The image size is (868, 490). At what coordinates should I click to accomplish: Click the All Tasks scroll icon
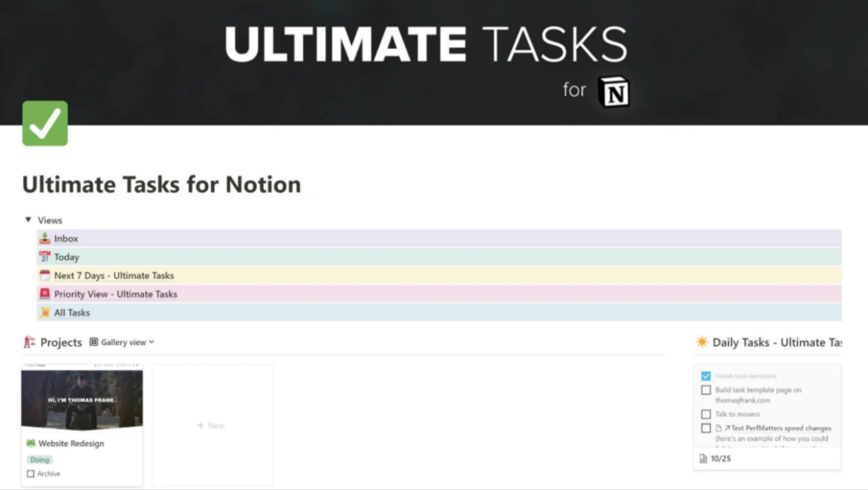click(44, 312)
